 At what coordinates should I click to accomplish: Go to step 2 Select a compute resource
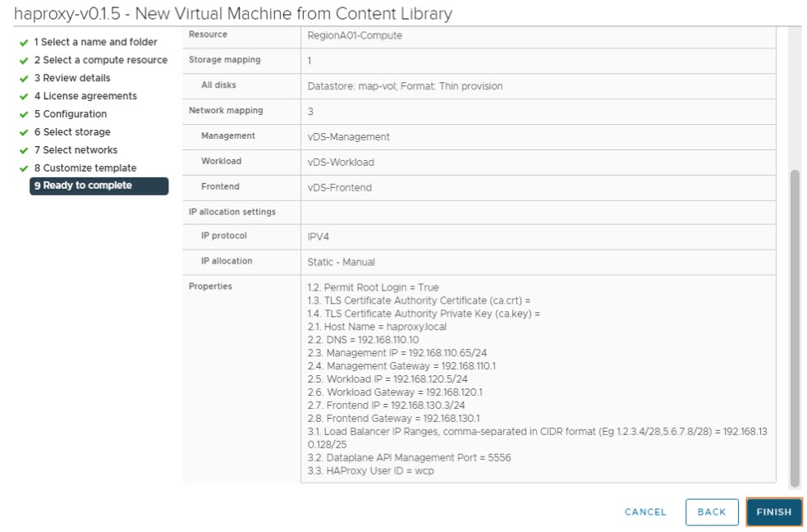pos(100,60)
